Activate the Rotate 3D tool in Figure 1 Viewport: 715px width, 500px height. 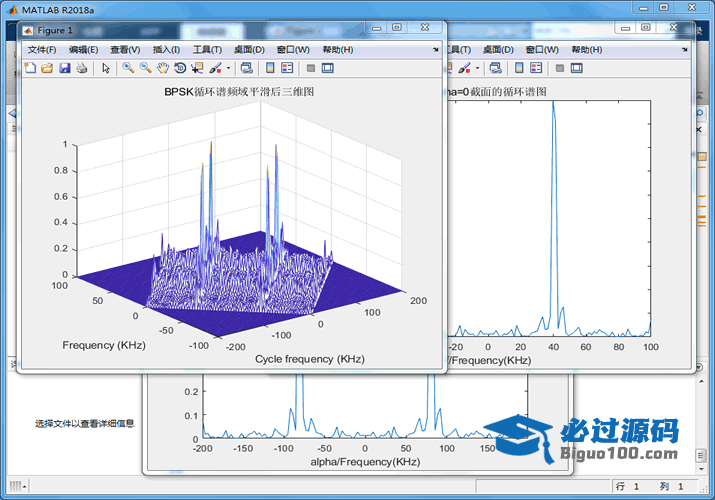coord(180,68)
